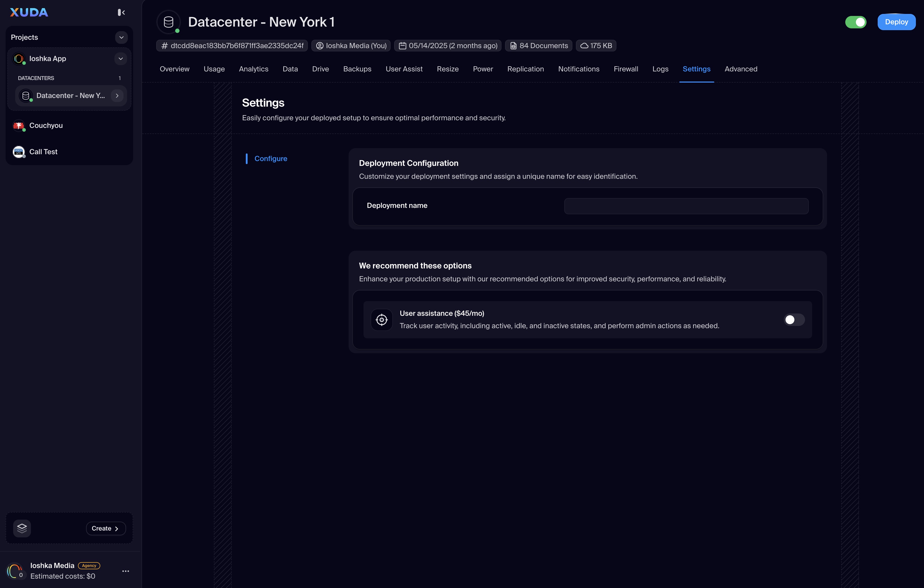This screenshot has height=588, width=924.
Task: Select the Configure sidebar link
Action: click(271, 159)
